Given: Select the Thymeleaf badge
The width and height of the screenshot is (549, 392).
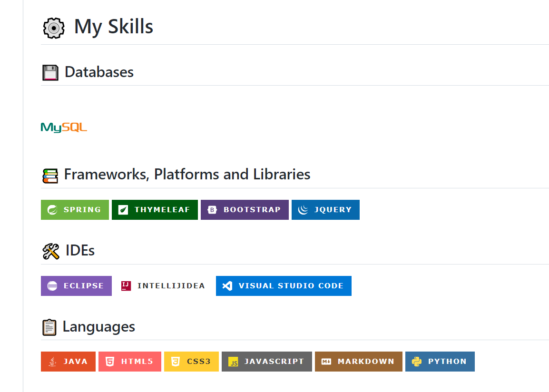Looking at the screenshot, I should (155, 210).
